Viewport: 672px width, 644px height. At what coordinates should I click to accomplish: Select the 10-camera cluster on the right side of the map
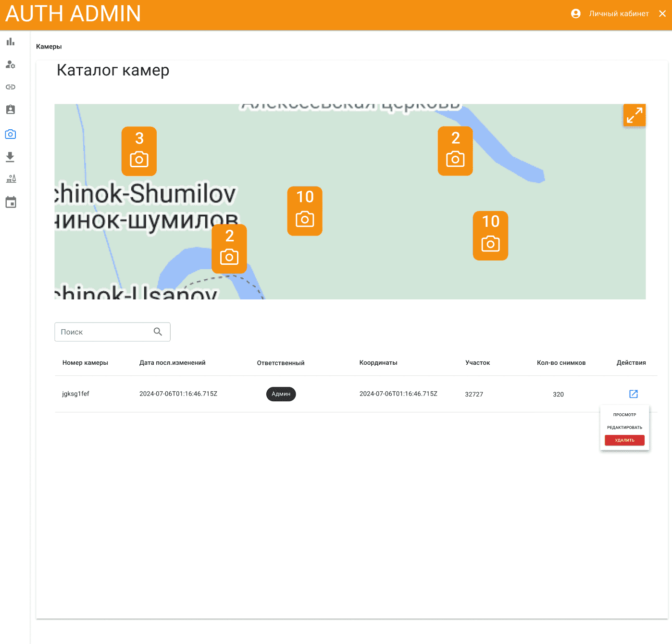pyautogui.click(x=490, y=235)
